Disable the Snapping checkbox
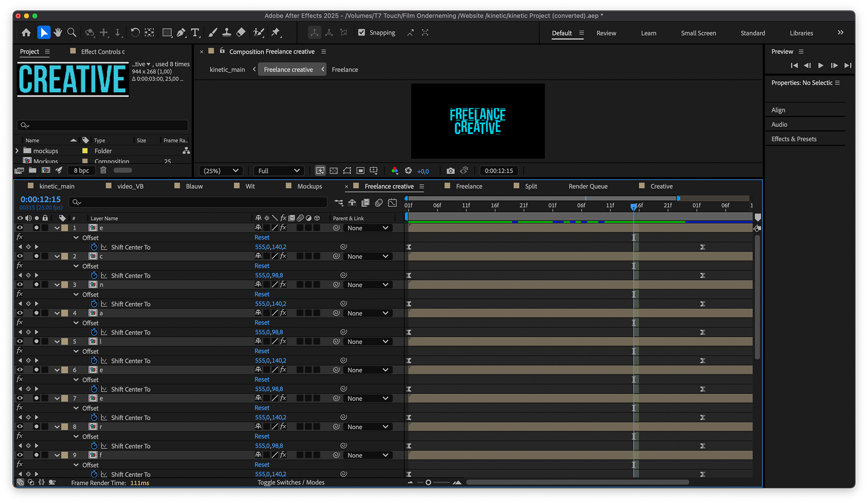The image size is (868, 503). (x=362, y=33)
